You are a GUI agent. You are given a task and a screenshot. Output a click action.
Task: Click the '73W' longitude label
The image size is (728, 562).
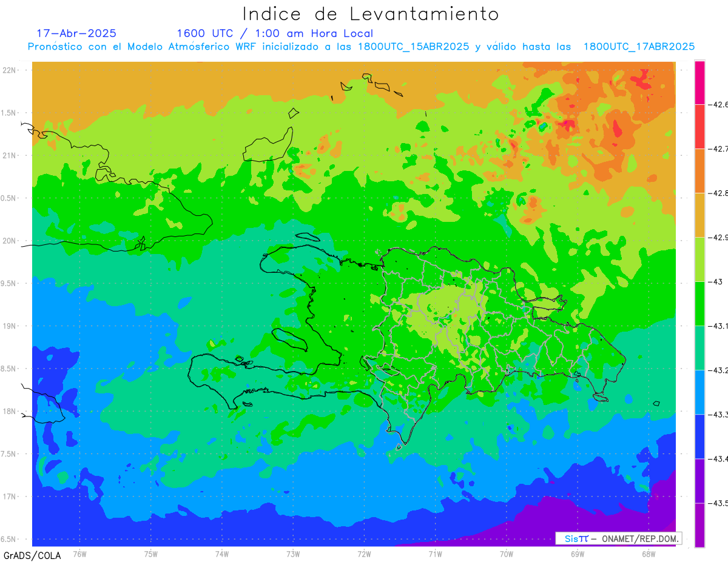coord(293,554)
